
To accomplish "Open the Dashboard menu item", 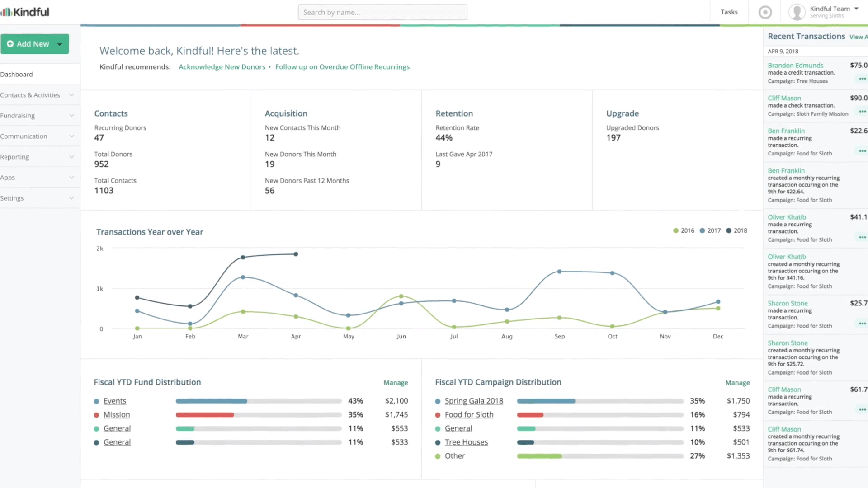I will click(17, 74).
